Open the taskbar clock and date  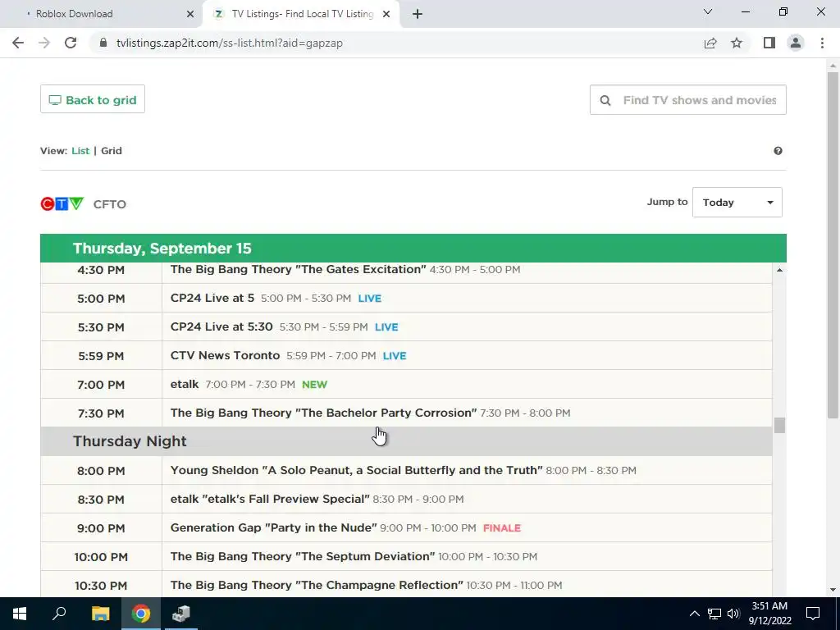coord(769,614)
